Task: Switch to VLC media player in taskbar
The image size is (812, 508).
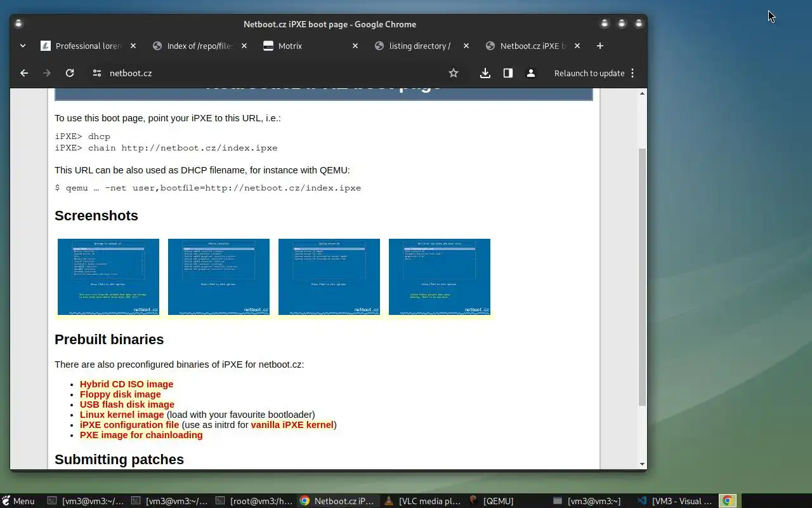Action: (x=422, y=501)
